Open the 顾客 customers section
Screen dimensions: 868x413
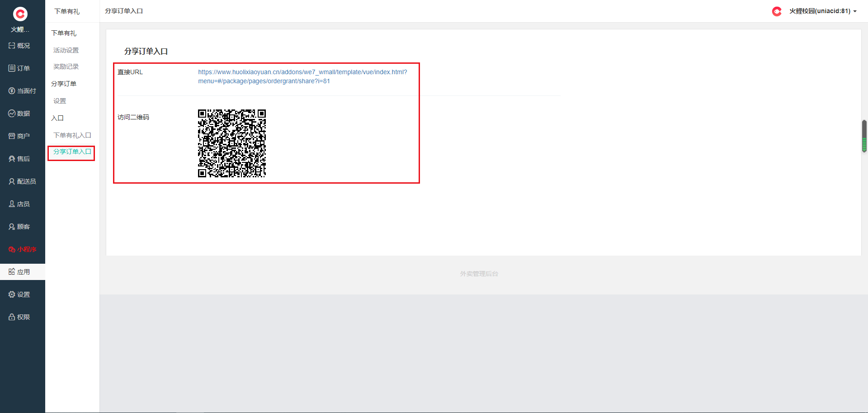(x=19, y=227)
